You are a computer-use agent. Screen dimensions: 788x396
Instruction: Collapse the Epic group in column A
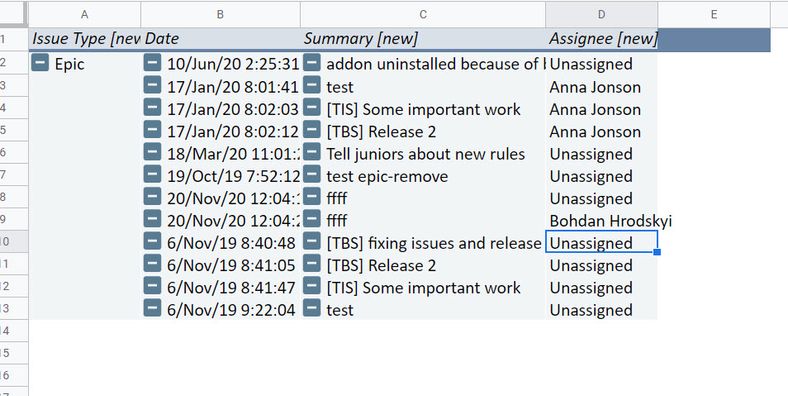tap(40, 63)
